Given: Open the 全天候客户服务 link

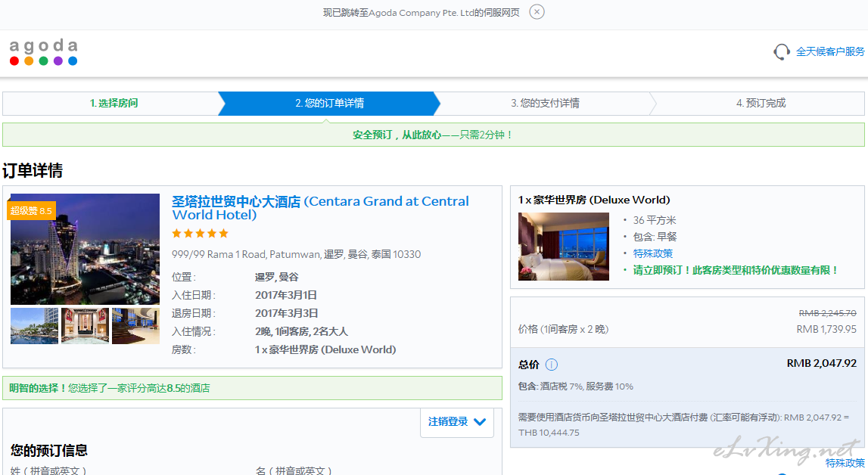Looking at the screenshot, I should 830,51.
